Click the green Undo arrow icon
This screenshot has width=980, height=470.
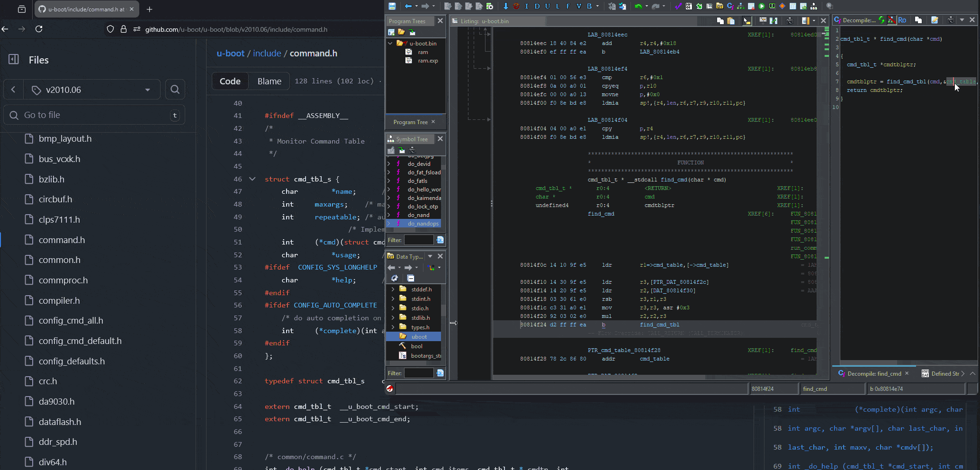pos(638,6)
